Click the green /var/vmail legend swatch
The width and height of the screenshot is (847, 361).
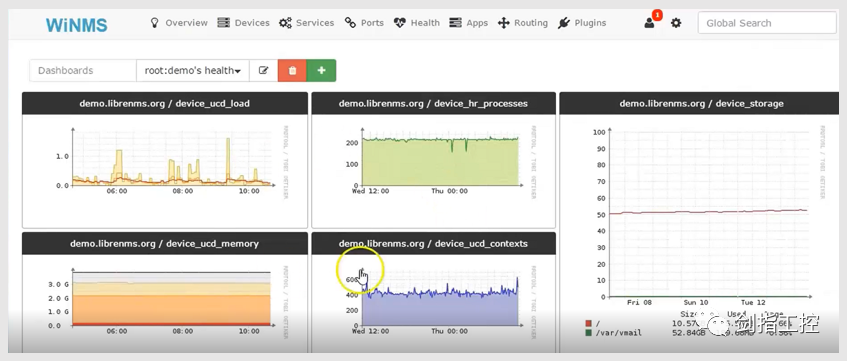(x=588, y=333)
